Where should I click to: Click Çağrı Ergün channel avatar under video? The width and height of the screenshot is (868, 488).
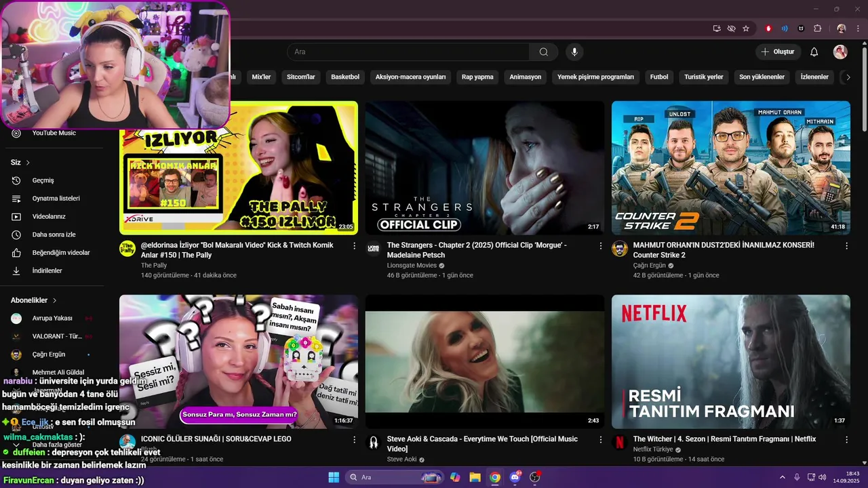click(x=620, y=249)
